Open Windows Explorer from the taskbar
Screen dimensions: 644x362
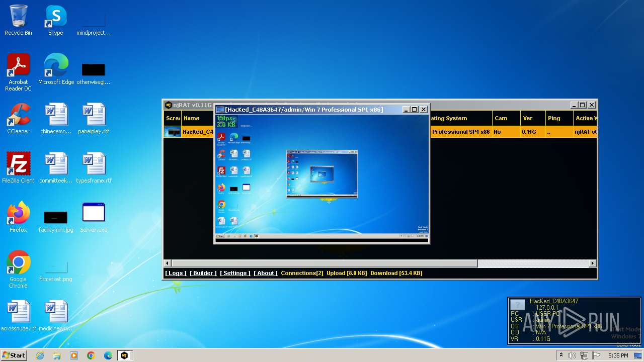pyautogui.click(x=57, y=355)
